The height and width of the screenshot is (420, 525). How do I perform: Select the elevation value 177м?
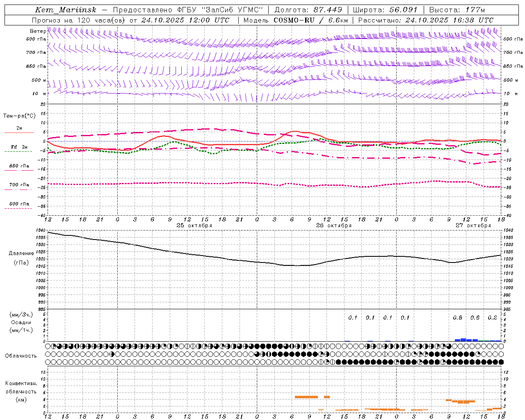[475, 10]
